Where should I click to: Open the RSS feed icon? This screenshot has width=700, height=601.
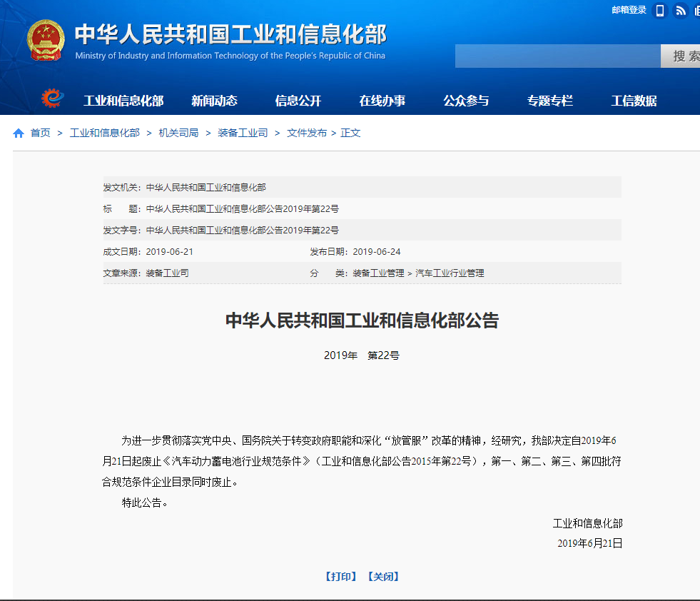pyautogui.click(x=680, y=10)
